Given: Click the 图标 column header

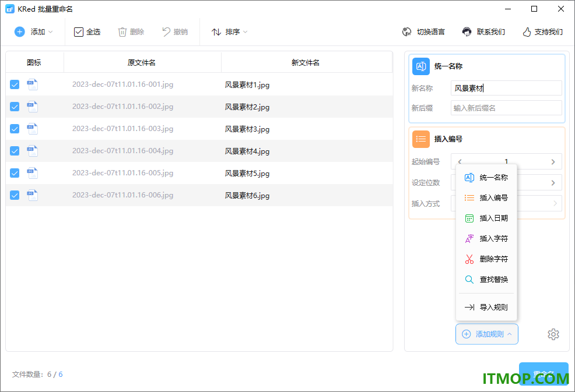Looking at the screenshot, I should (x=34, y=63).
